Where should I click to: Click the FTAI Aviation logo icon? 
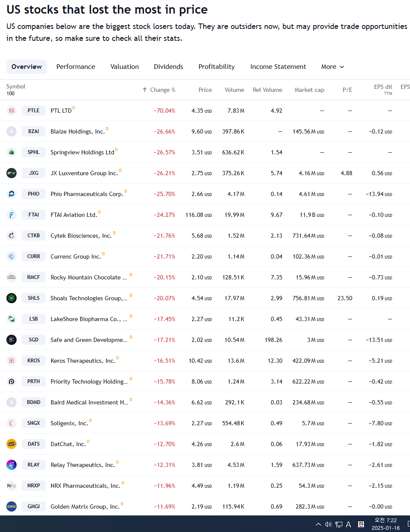(11, 215)
